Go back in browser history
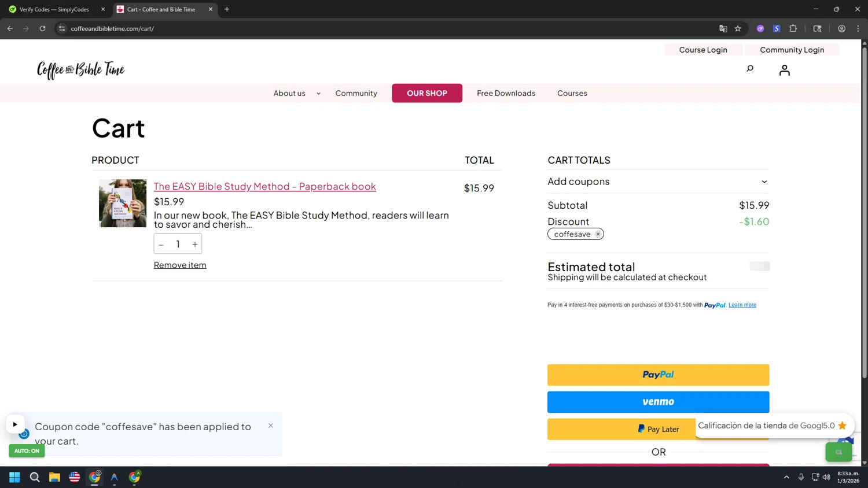The image size is (868, 488). 10,28
